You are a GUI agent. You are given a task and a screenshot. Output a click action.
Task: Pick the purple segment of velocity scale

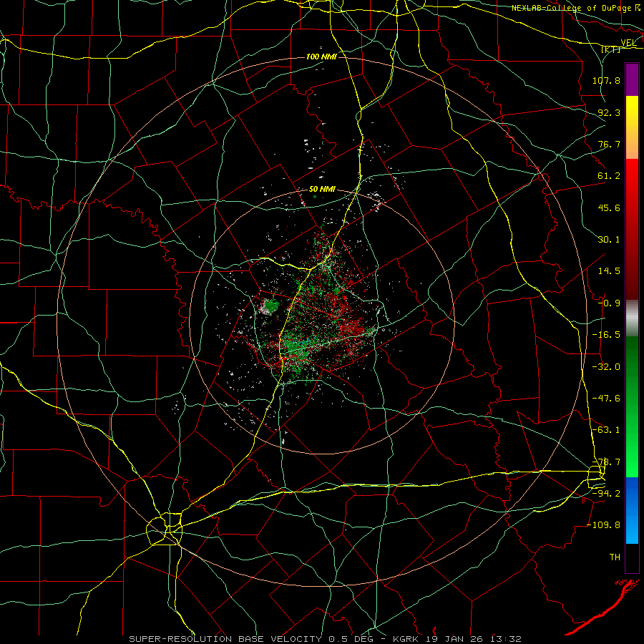pyautogui.click(x=632, y=79)
